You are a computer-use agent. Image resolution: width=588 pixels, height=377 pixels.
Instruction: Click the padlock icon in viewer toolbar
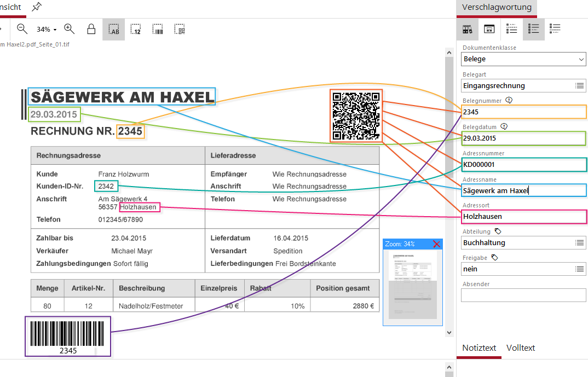point(91,30)
